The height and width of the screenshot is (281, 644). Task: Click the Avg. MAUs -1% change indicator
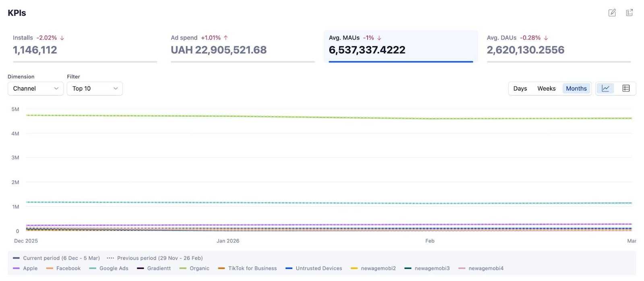coord(372,38)
